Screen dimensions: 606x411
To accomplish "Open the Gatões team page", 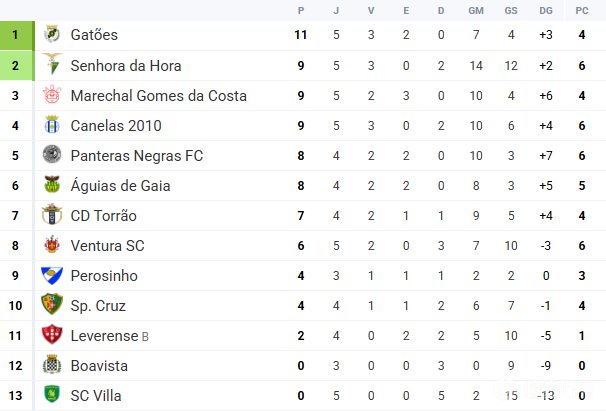I will coord(94,35).
